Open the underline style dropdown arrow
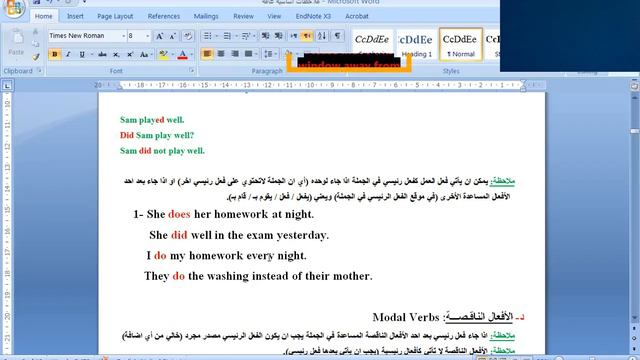640x360 pixels. [x=91, y=54]
